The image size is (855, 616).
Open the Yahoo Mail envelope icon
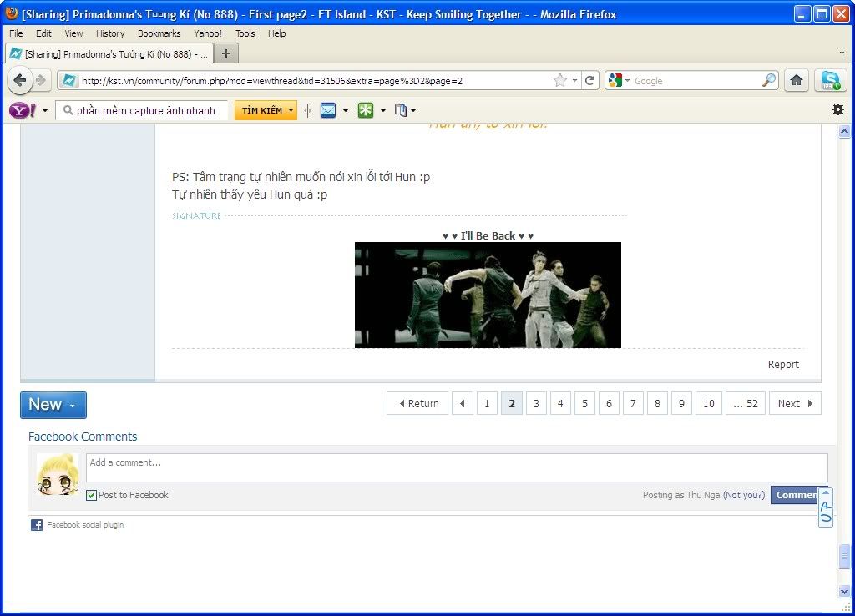coord(328,111)
